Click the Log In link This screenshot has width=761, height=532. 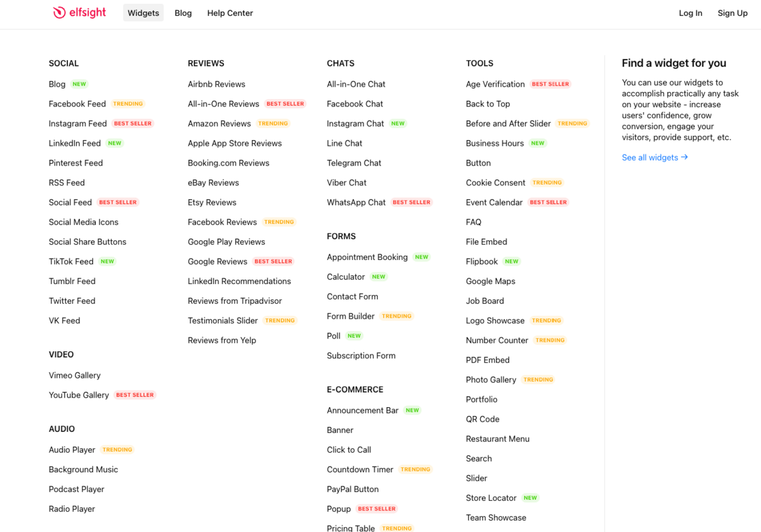(691, 13)
